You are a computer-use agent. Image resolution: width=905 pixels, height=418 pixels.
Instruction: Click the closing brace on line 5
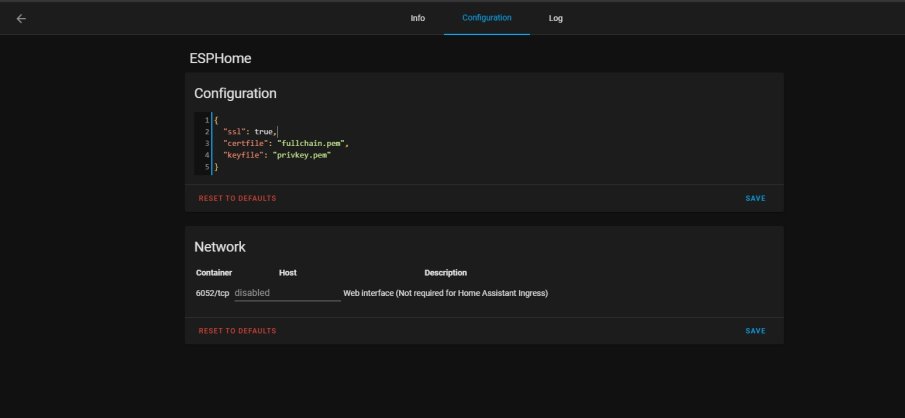click(x=216, y=167)
